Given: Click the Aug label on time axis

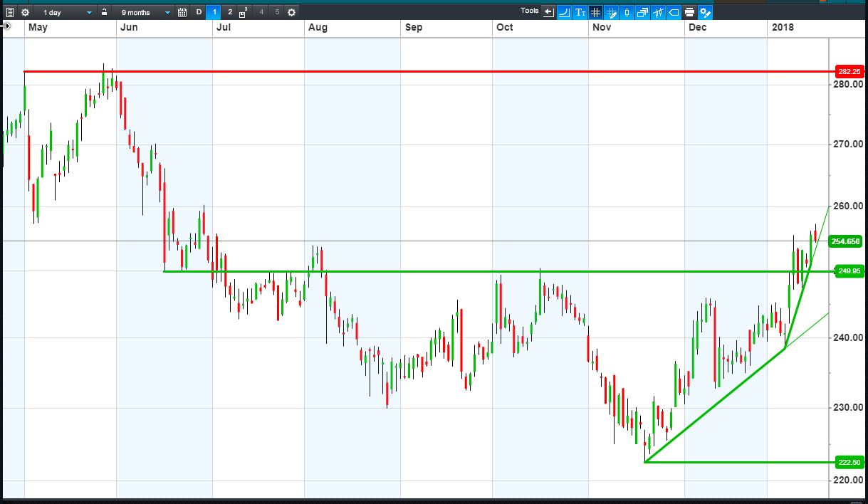Looking at the screenshot, I should [318, 27].
